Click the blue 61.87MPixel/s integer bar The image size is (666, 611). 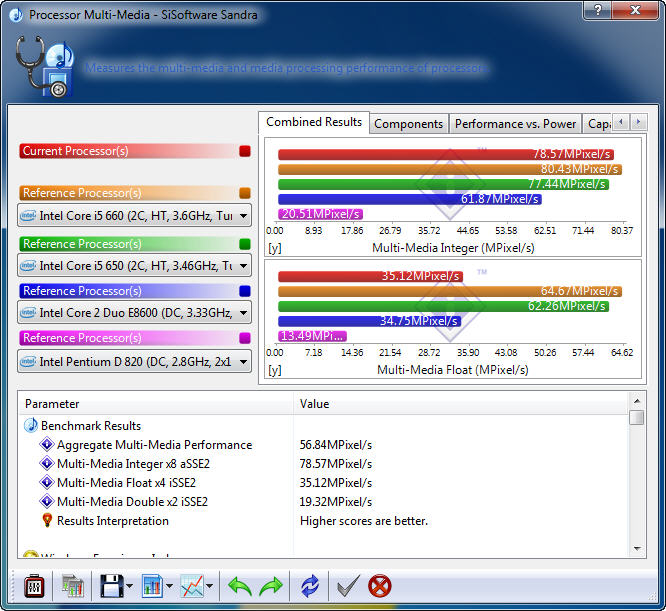[410, 199]
